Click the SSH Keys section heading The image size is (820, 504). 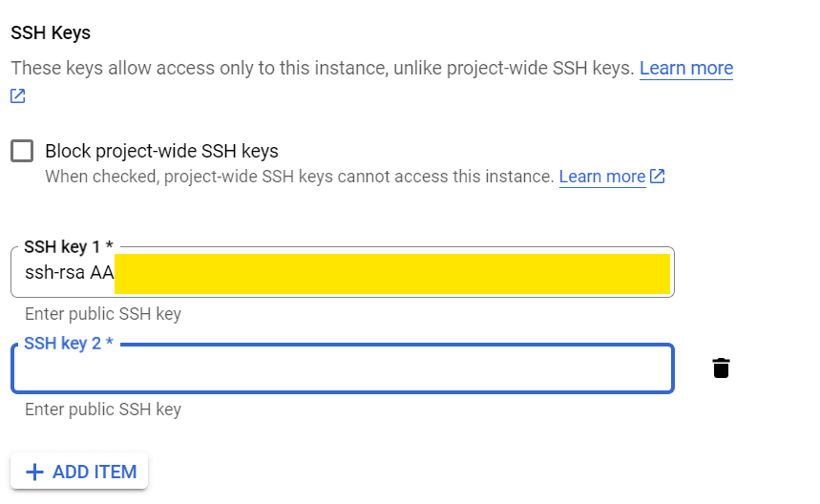[51, 33]
